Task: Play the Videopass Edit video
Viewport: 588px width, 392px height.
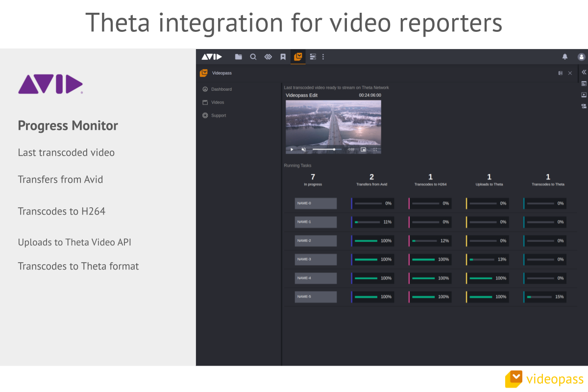Action: point(292,149)
